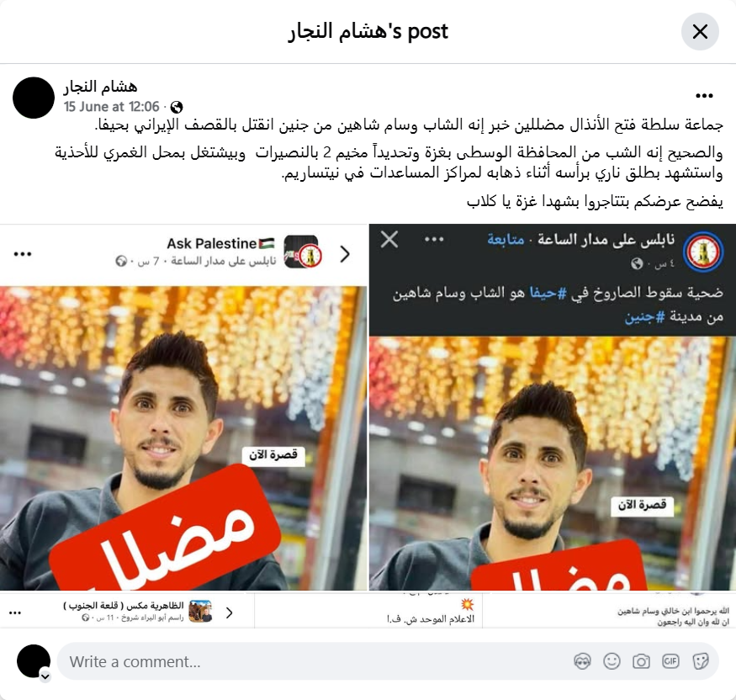Image resolution: width=736 pixels, height=700 pixels.
Task: Click the متابعة follow link
Action: 506,240
